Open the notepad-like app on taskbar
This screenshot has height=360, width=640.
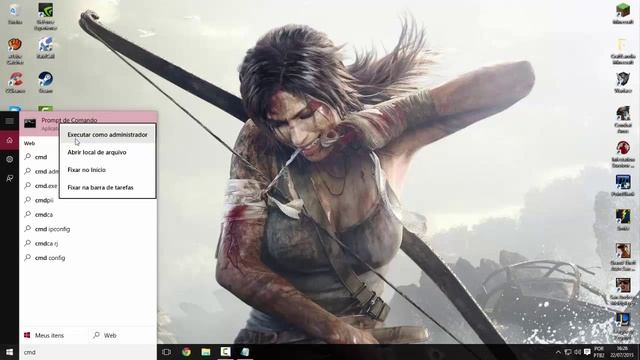245,352
